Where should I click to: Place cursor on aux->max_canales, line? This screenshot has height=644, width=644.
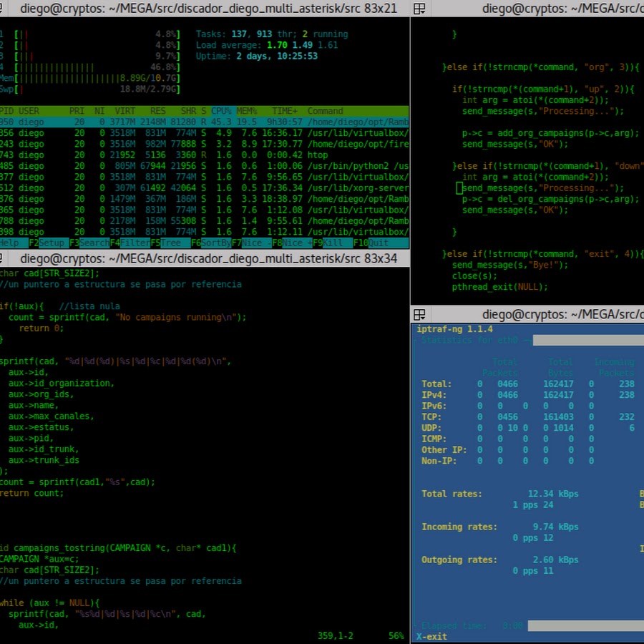(x=52, y=416)
